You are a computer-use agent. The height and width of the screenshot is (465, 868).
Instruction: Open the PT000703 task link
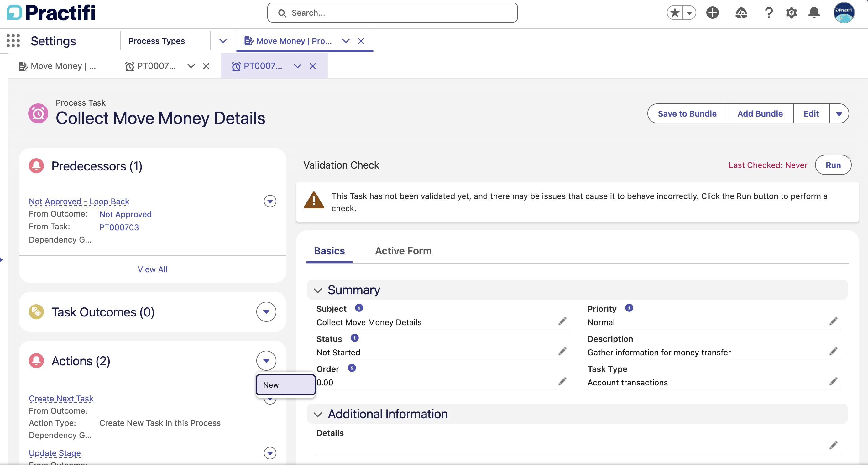pyautogui.click(x=119, y=227)
